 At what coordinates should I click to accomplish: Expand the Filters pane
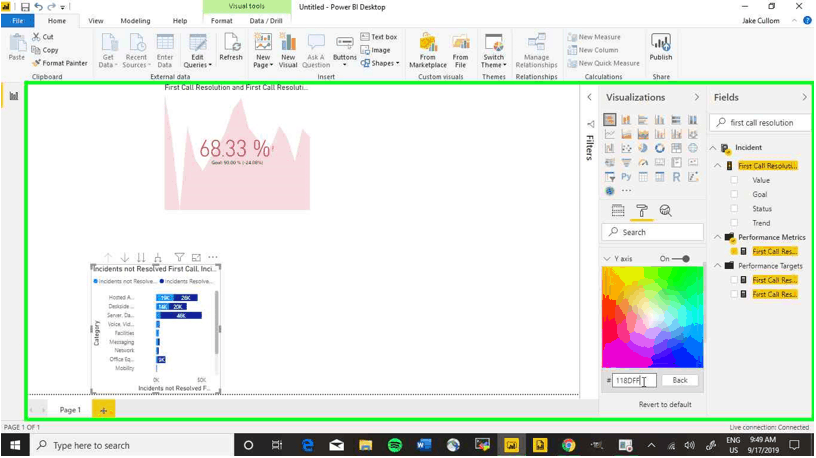pyautogui.click(x=590, y=97)
